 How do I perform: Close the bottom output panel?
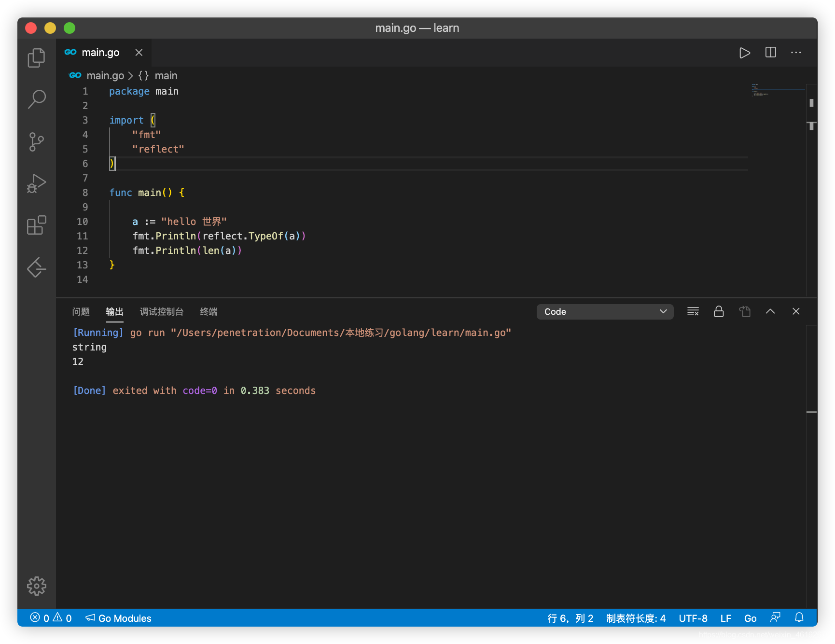[796, 311]
